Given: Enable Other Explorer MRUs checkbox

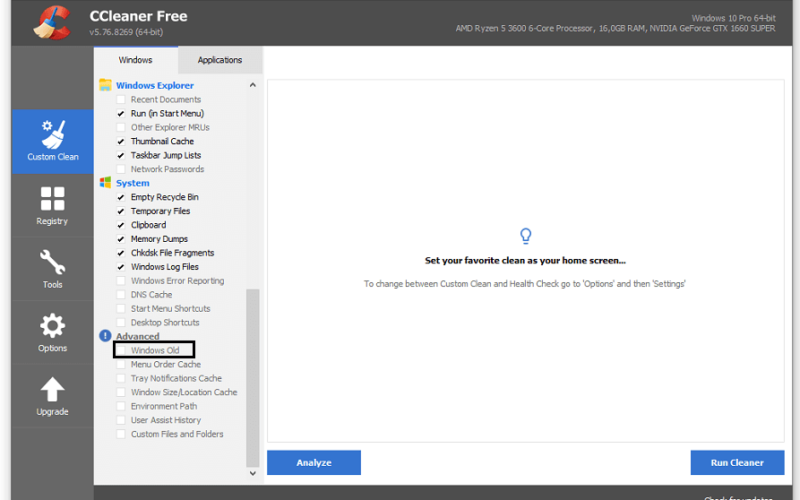Looking at the screenshot, I should coord(121,127).
